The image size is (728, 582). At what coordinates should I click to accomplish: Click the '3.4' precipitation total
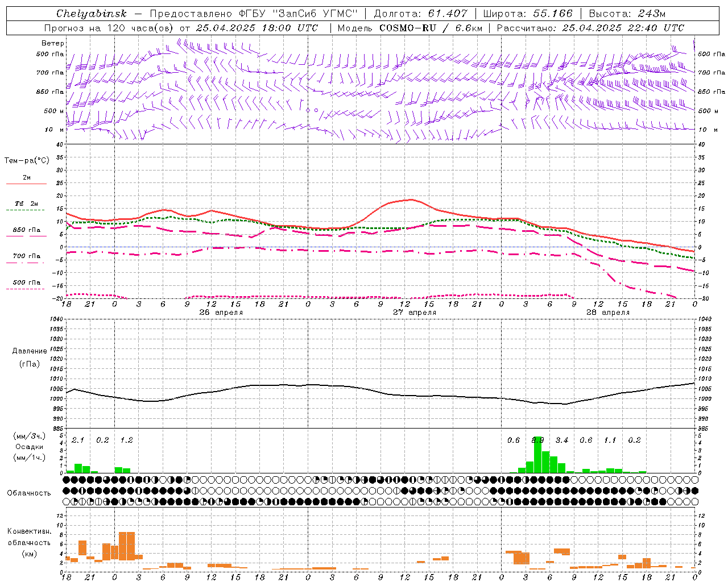pyautogui.click(x=562, y=440)
